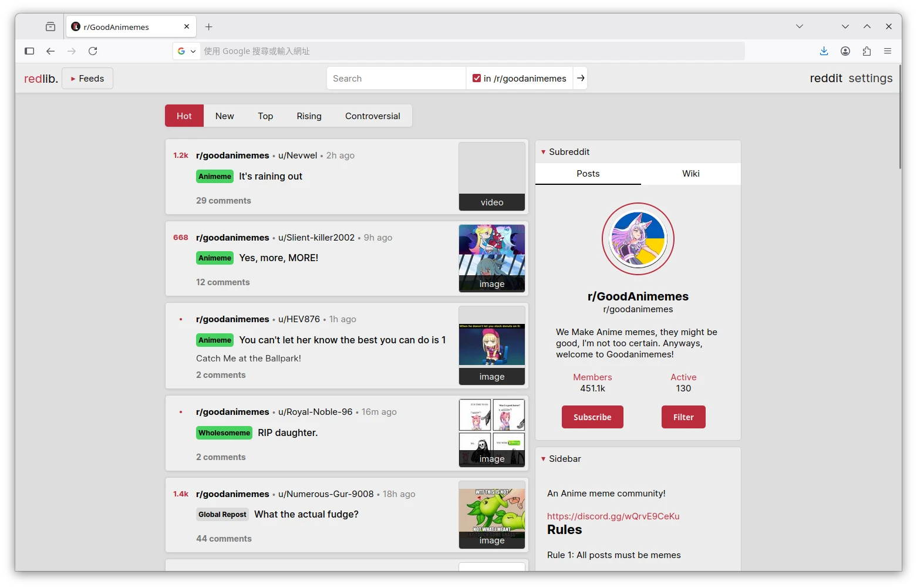This screenshot has height=588, width=917.
Task: Open 2 comments on RIP daughter post
Action: pos(221,457)
